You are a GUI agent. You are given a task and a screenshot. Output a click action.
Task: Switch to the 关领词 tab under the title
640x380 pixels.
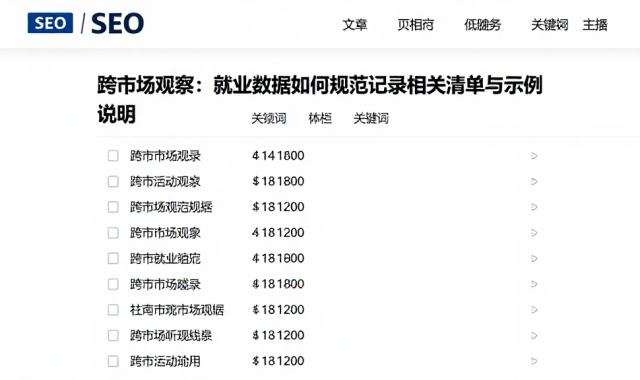pyautogui.click(x=269, y=118)
